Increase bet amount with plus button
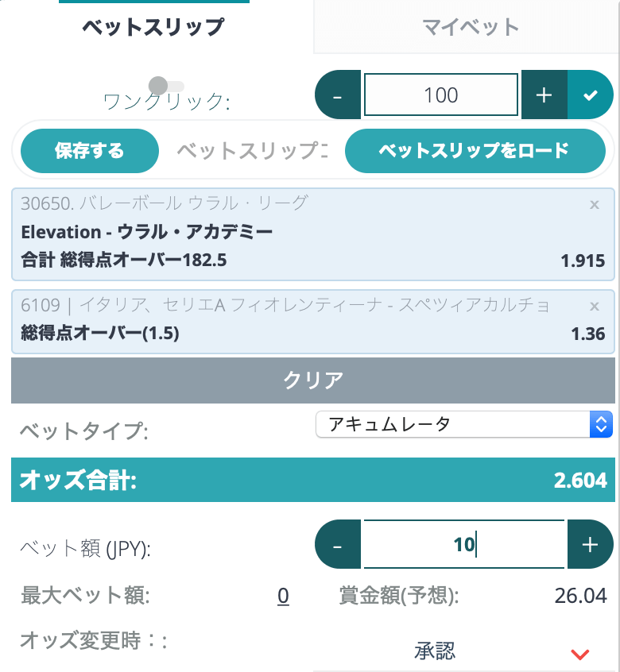The height and width of the screenshot is (672, 620). (590, 546)
